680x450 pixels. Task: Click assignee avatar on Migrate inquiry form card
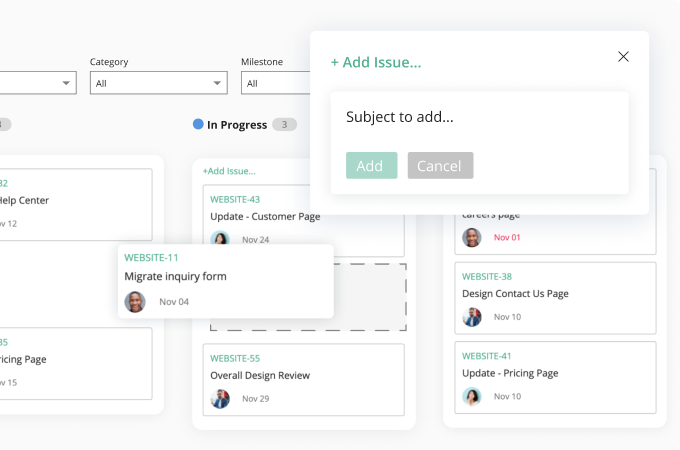(135, 302)
